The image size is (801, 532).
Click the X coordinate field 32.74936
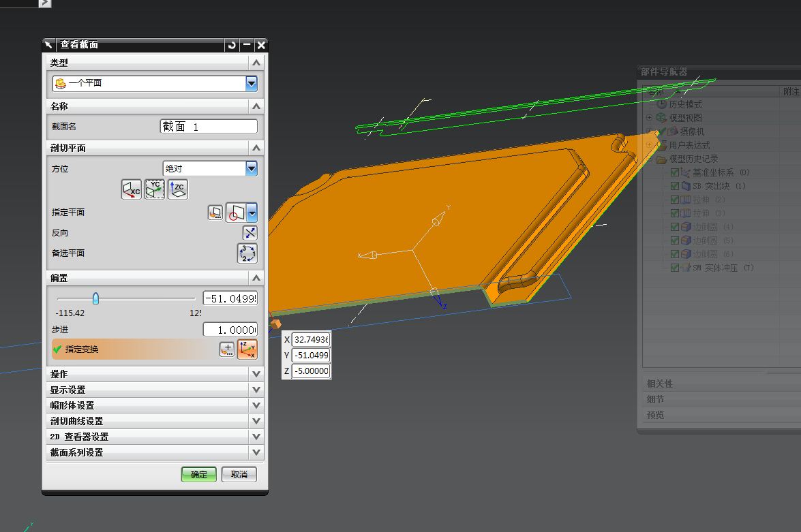click(311, 339)
